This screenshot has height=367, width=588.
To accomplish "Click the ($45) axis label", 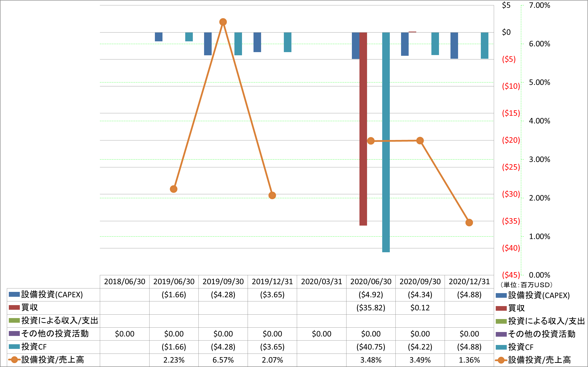I will (511, 275).
